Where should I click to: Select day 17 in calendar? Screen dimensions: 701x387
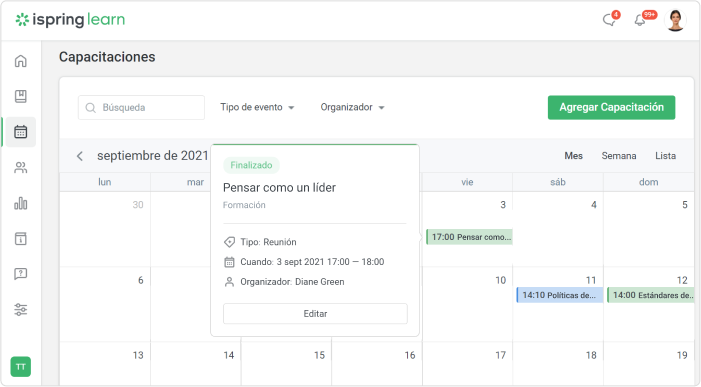click(x=500, y=355)
